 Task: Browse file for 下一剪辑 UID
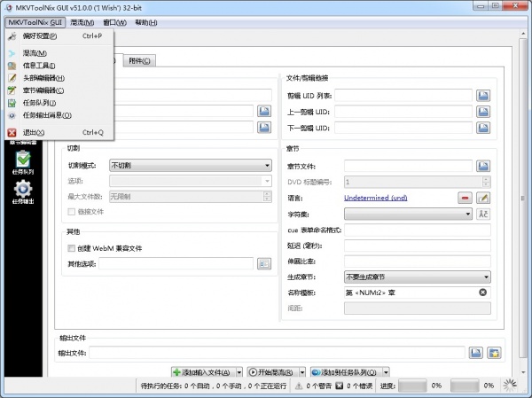(483, 128)
